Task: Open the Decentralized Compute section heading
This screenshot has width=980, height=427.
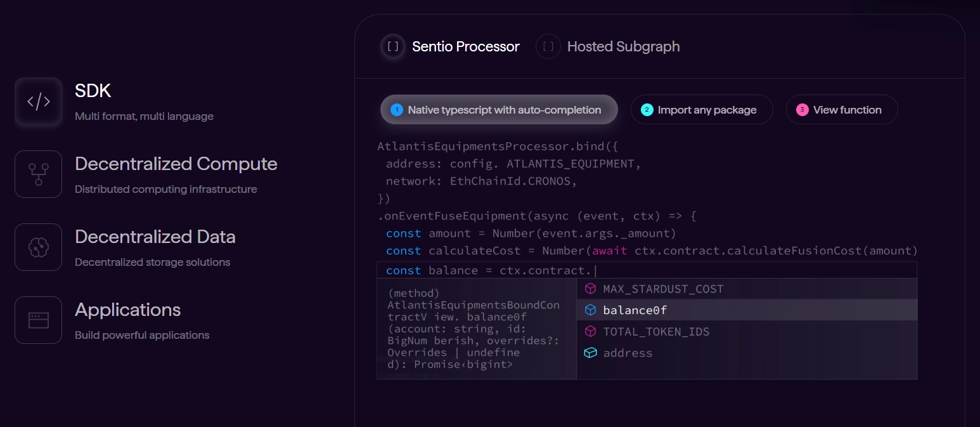Action: tap(176, 164)
